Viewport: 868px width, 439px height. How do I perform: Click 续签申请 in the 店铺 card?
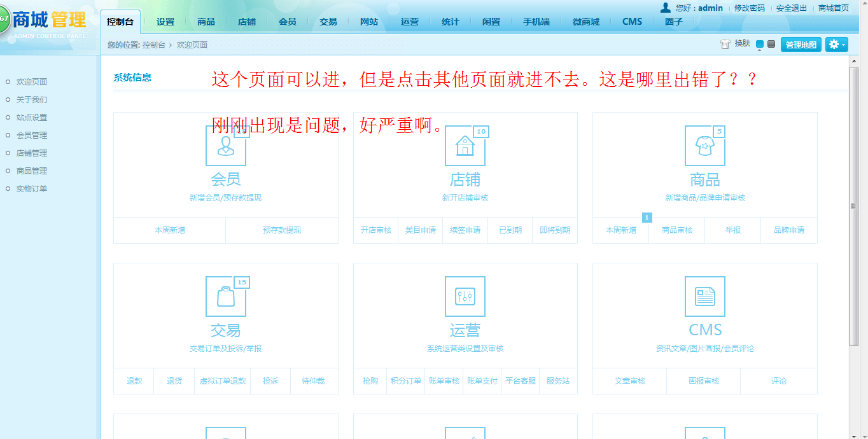pos(465,230)
